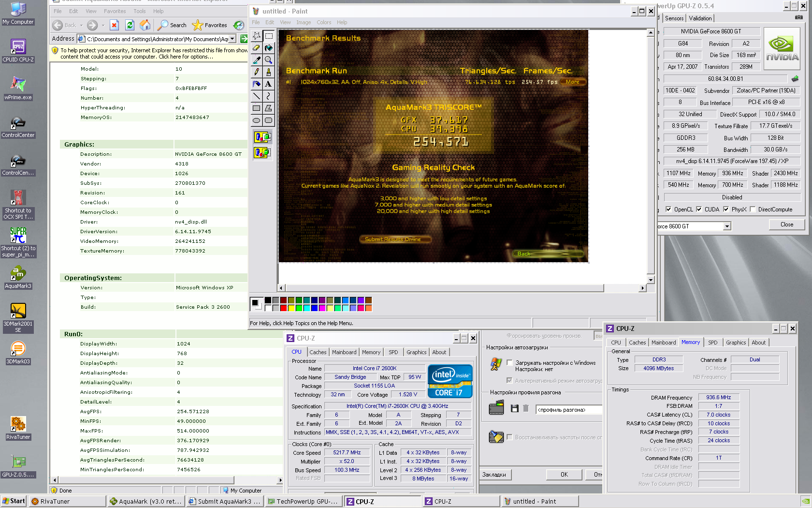Select the Free-Form Select tool in Paint
This screenshot has height=508, width=812.
tap(257, 36)
